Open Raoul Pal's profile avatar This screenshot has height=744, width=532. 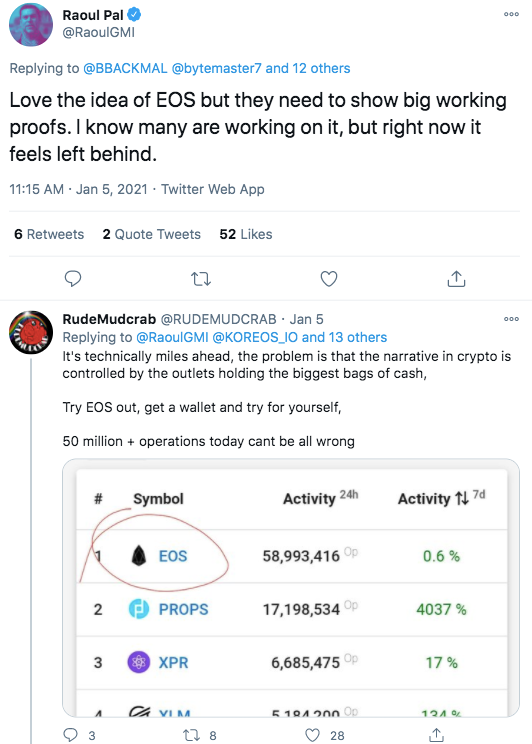[x=31, y=24]
